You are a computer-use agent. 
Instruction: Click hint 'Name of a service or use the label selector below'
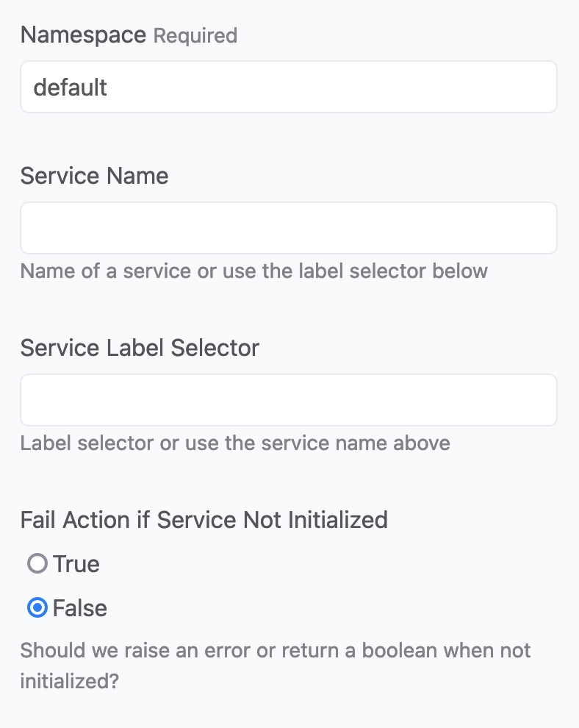click(x=253, y=271)
